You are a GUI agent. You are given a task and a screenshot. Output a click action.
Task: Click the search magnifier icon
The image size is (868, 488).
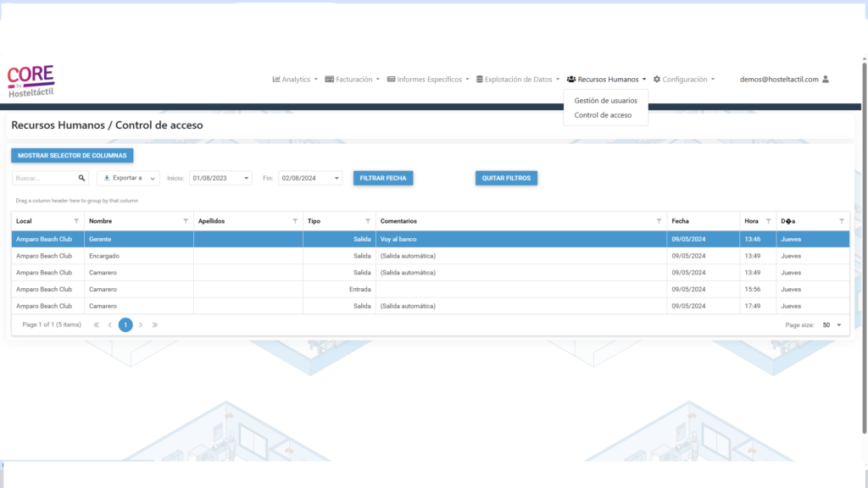pyautogui.click(x=82, y=178)
